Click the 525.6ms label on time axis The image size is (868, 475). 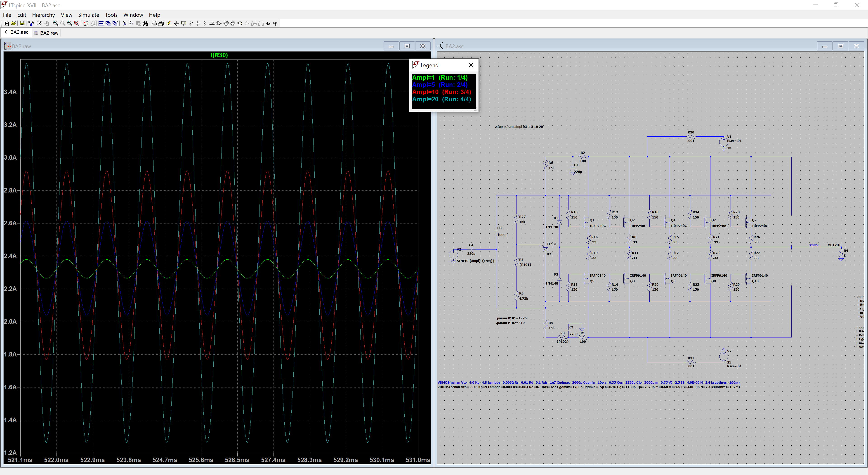201,460
